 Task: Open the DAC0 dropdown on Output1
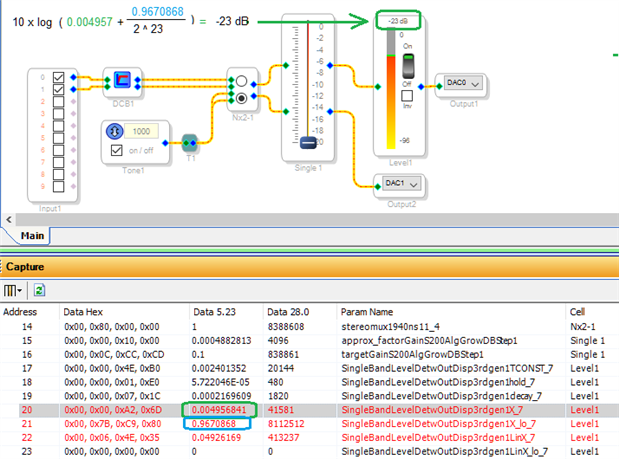(463, 83)
